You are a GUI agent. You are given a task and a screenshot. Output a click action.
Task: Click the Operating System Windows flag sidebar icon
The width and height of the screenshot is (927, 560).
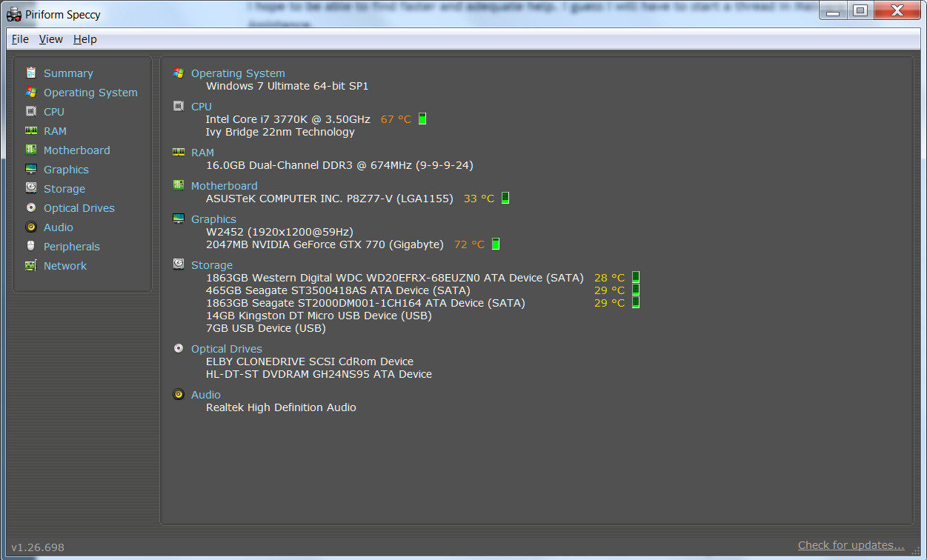(30, 92)
